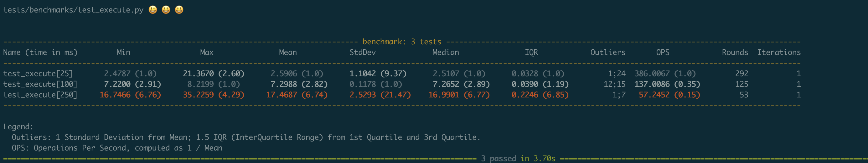The width and height of the screenshot is (868, 163).
Task: Select the Mean column header
Action: 288,52
